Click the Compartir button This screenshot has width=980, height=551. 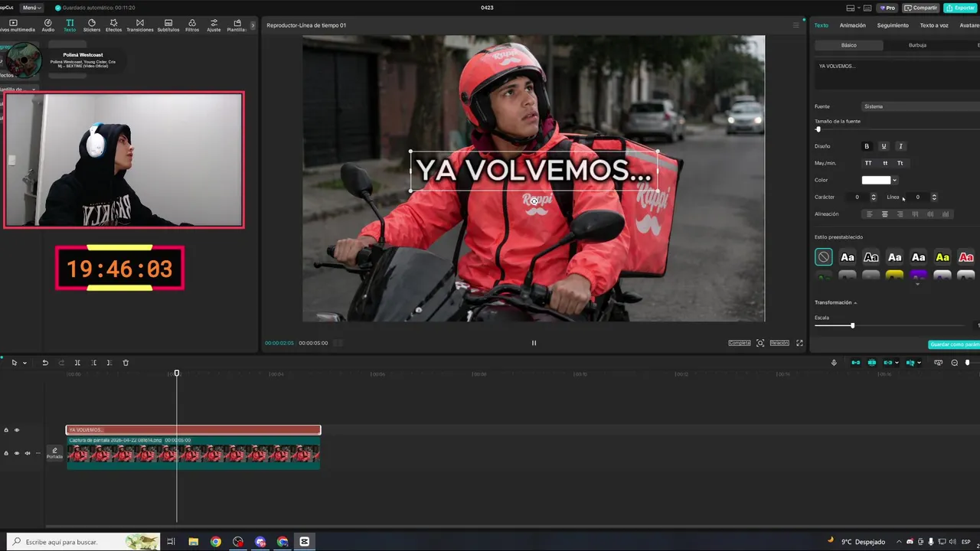pos(920,8)
